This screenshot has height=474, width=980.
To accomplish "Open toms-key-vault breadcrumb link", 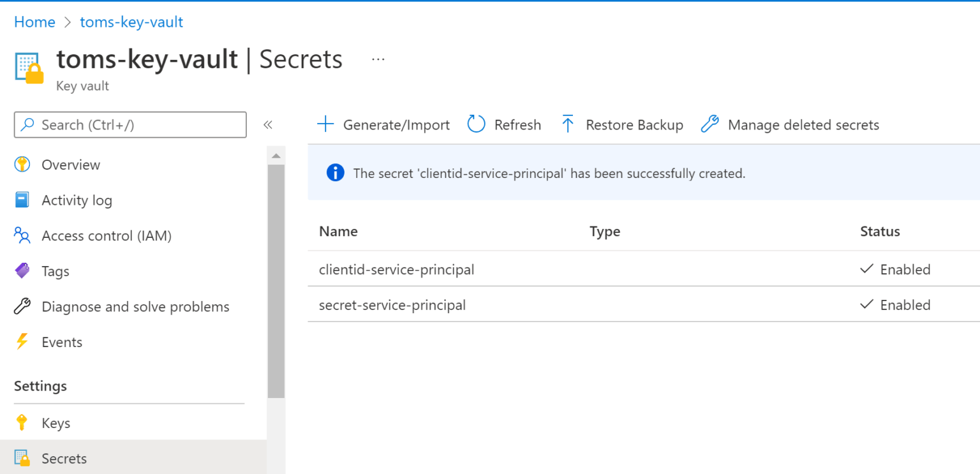I will point(131,21).
